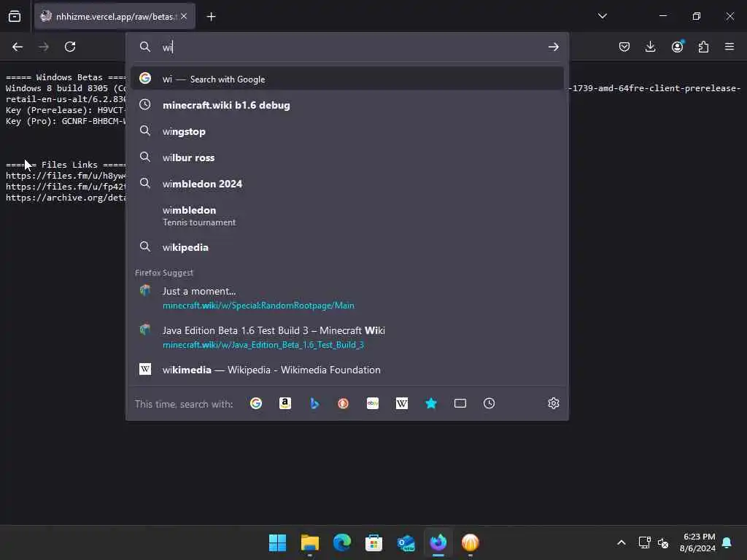Search in open Tabs icon
Image resolution: width=747 pixels, height=560 pixels.
tap(460, 403)
